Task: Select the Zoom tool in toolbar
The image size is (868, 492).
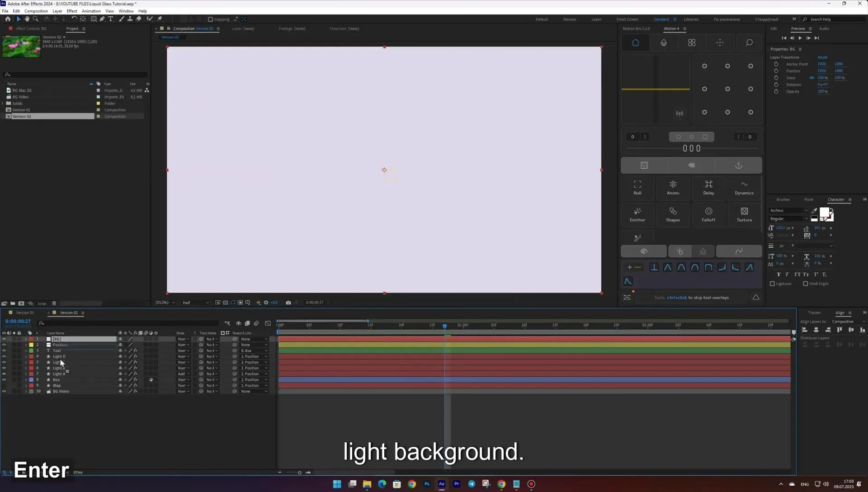Action: pyautogui.click(x=36, y=19)
